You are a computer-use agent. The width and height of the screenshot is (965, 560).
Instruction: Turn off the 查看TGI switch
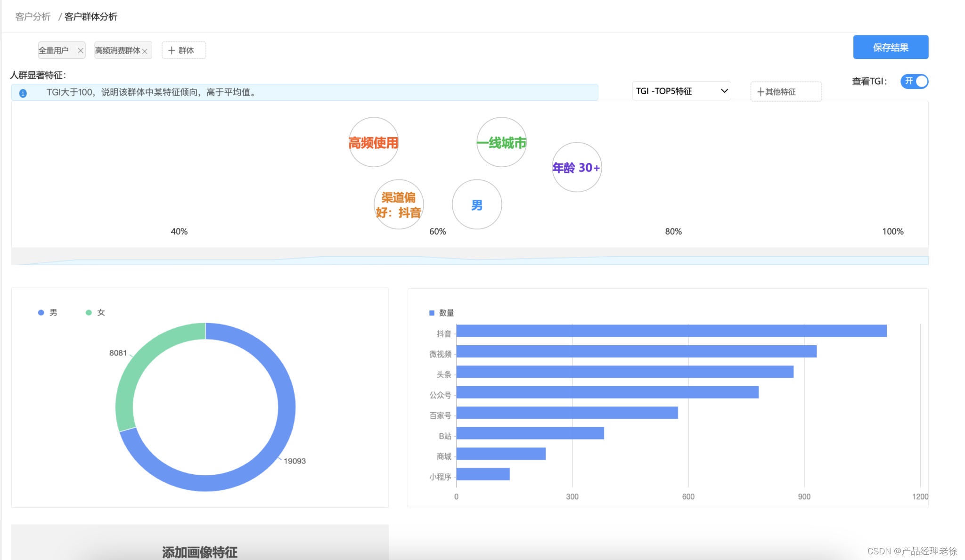click(914, 81)
